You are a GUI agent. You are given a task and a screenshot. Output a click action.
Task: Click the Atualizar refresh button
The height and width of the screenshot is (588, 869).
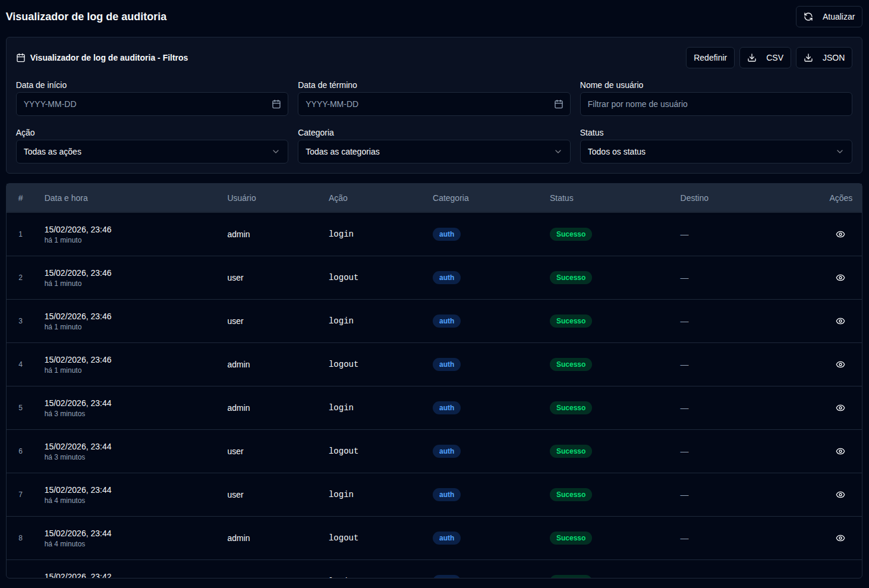click(x=829, y=17)
